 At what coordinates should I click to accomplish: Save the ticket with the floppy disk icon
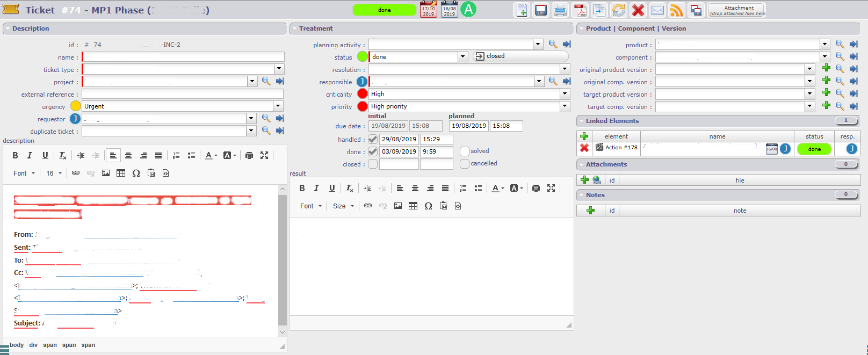coord(541,10)
